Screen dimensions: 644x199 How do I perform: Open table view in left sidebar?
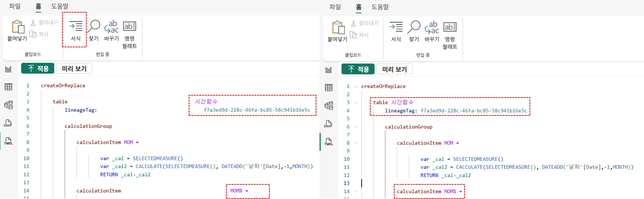click(8, 87)
